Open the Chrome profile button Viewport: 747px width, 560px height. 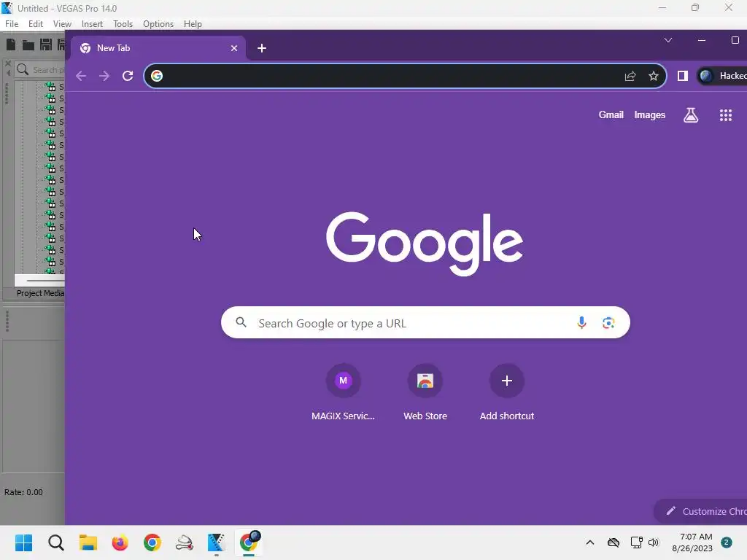[721, 76]
